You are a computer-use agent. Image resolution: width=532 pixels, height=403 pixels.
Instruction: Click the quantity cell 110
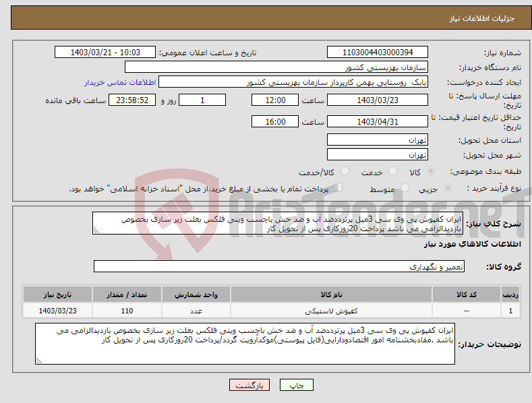(x=127, y=311)
